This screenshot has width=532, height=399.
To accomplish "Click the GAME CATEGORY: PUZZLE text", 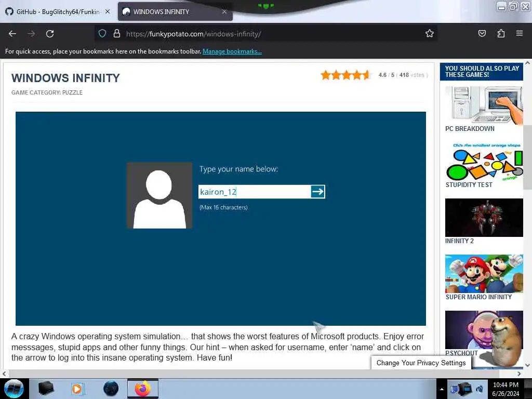I will click(47, 92).
